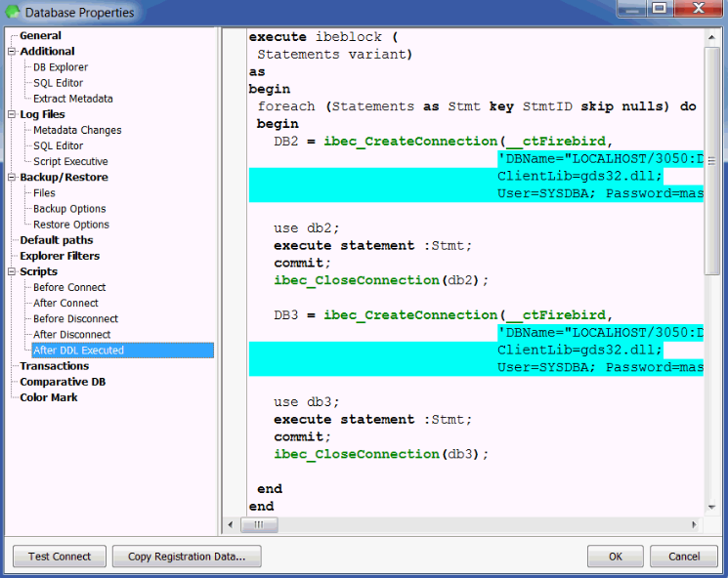Click the Database Properties title icon

click(x=13, y=12)
